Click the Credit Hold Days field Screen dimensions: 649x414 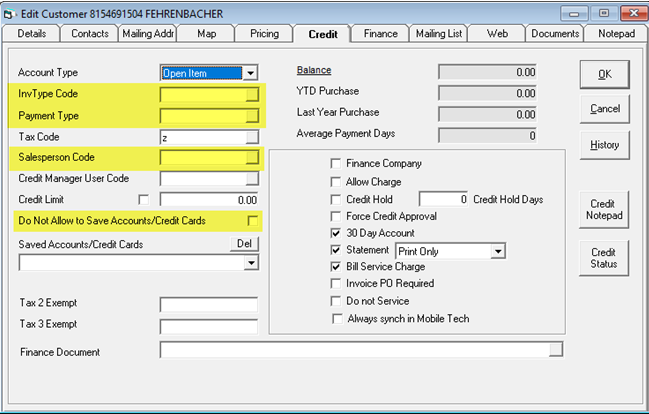click(443, 200)
